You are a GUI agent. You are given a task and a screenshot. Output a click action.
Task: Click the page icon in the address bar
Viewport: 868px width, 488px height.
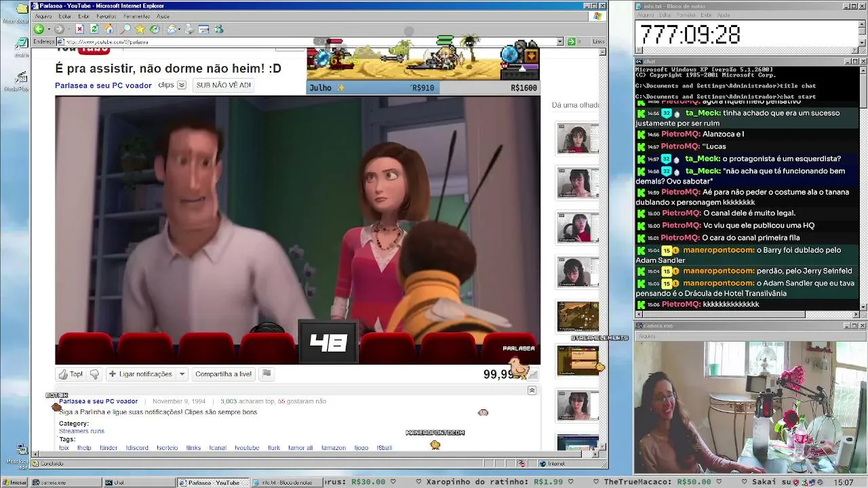[61, 41]
